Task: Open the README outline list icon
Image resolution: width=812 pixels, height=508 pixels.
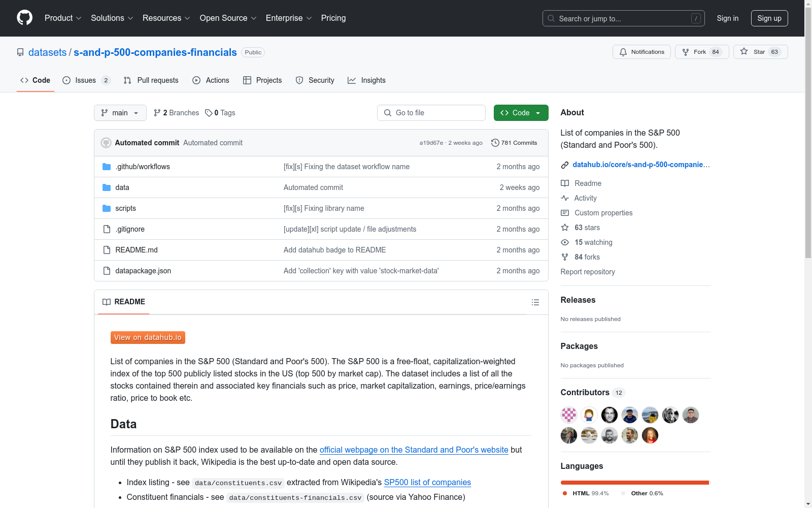Action: (535, 302)
